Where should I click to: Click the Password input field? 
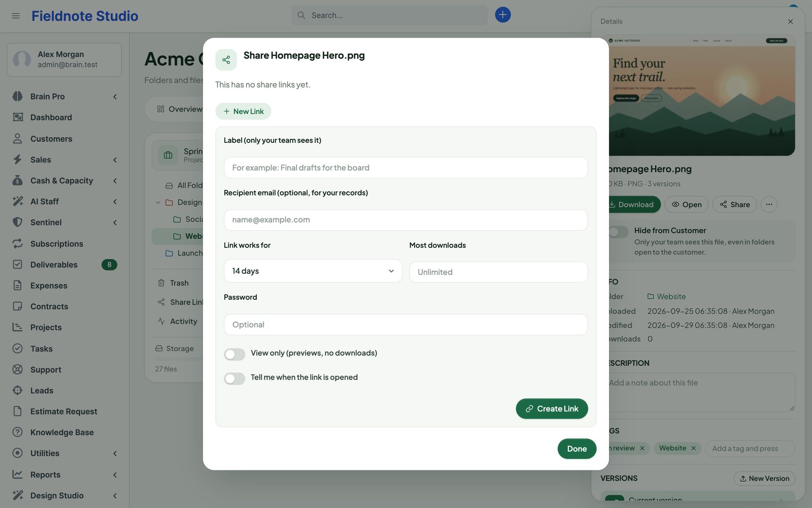tap(405, 325)
